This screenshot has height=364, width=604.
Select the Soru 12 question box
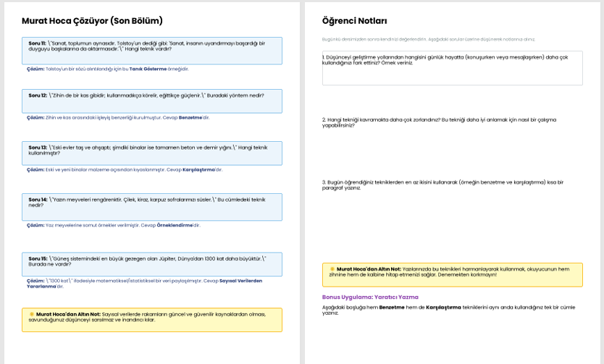coord(151,101)
